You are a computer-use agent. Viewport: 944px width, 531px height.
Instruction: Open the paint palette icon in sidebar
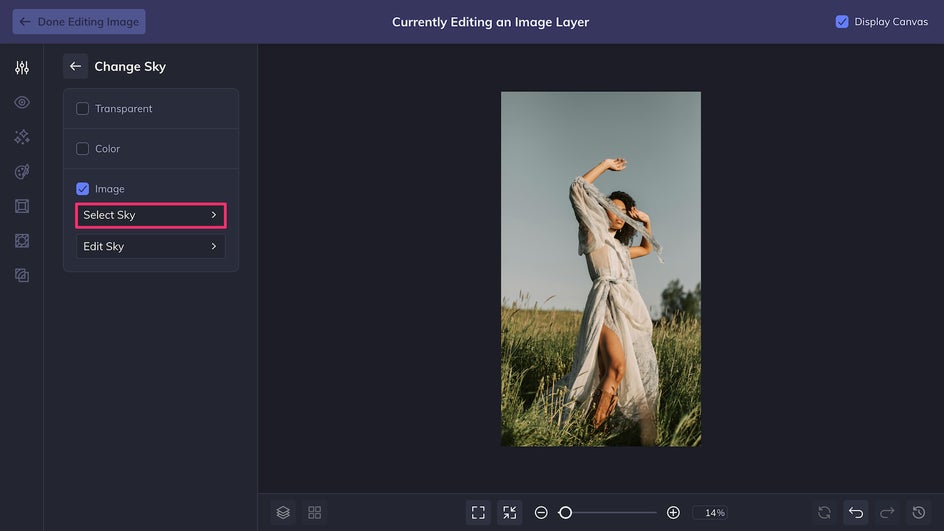coord(22,172)
